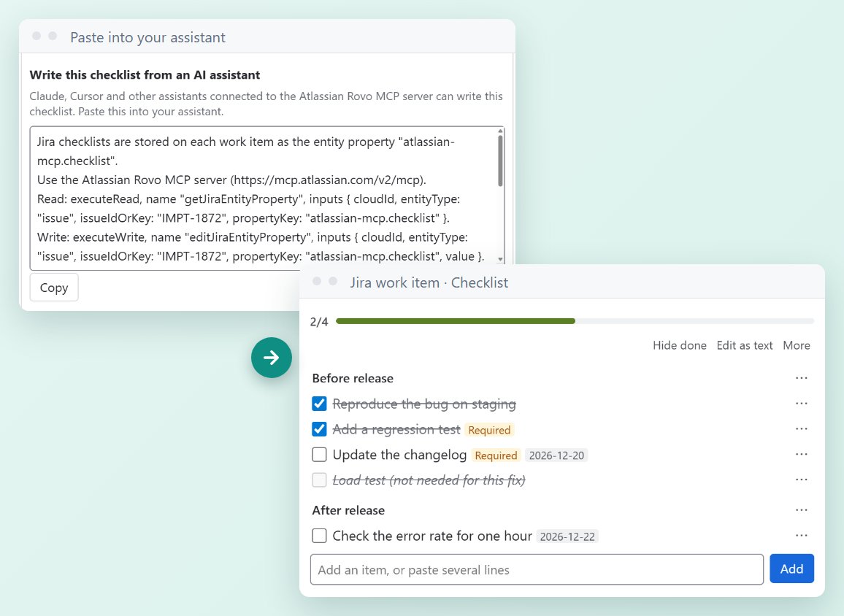Click the Write this checklist from an AI assistant heading

click(145, 74)
